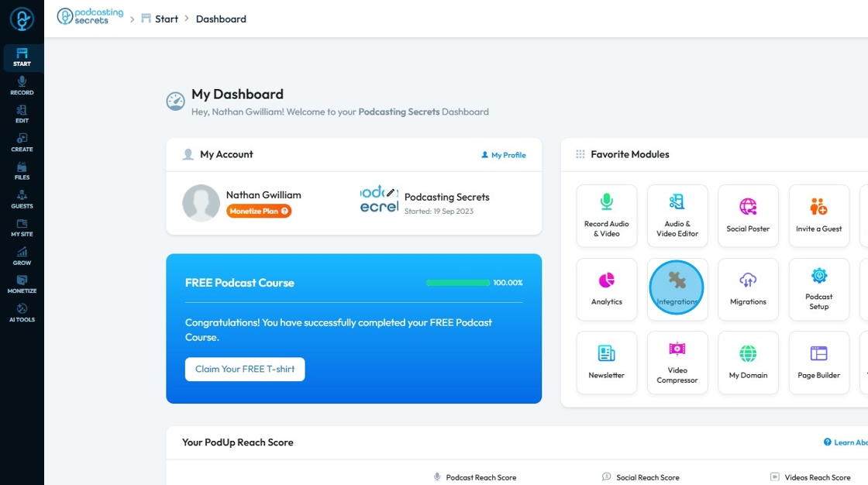This screenshot has width=868, height=485.
Task: Open the Record section in sidebar
Action: [22, 86]
